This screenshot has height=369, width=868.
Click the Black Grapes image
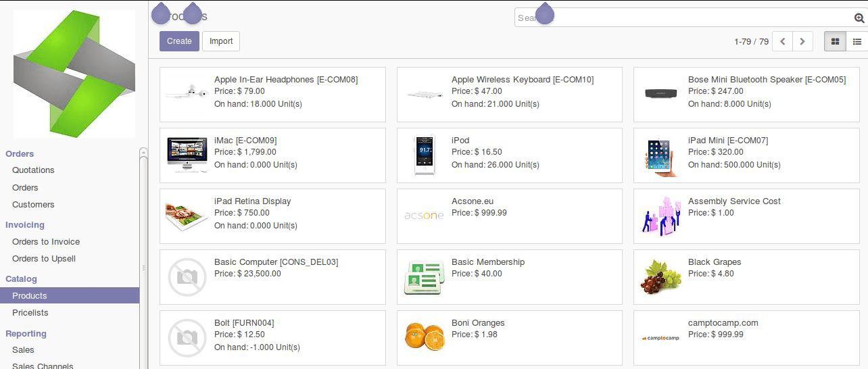(661, 276)
